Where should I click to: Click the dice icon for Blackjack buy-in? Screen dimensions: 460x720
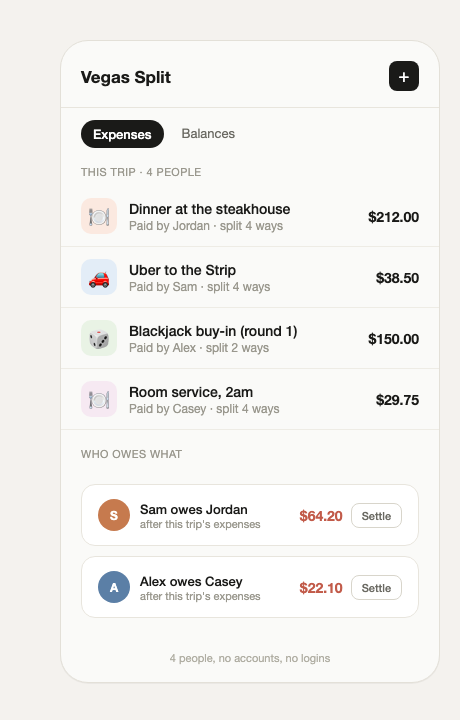coord(99,338)
